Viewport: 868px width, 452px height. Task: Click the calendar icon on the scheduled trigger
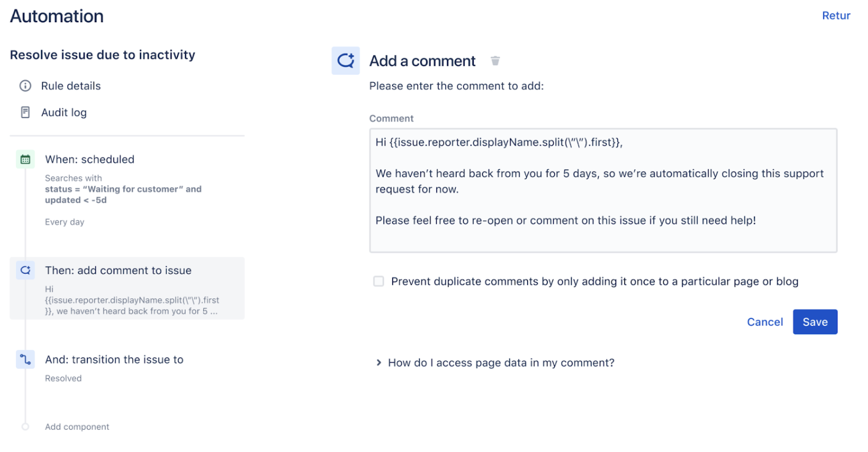pyautogui.click(x=25, y=159)
